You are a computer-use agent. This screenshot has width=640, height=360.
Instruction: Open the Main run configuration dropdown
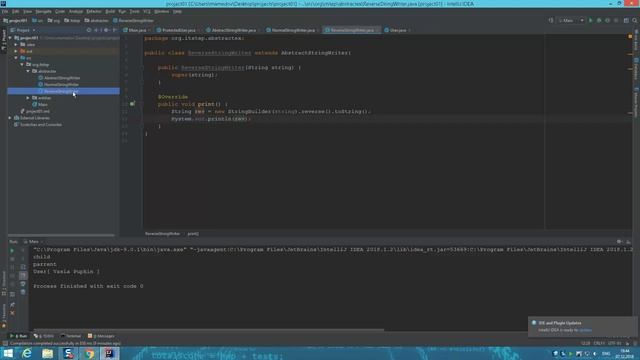[571, 20]
